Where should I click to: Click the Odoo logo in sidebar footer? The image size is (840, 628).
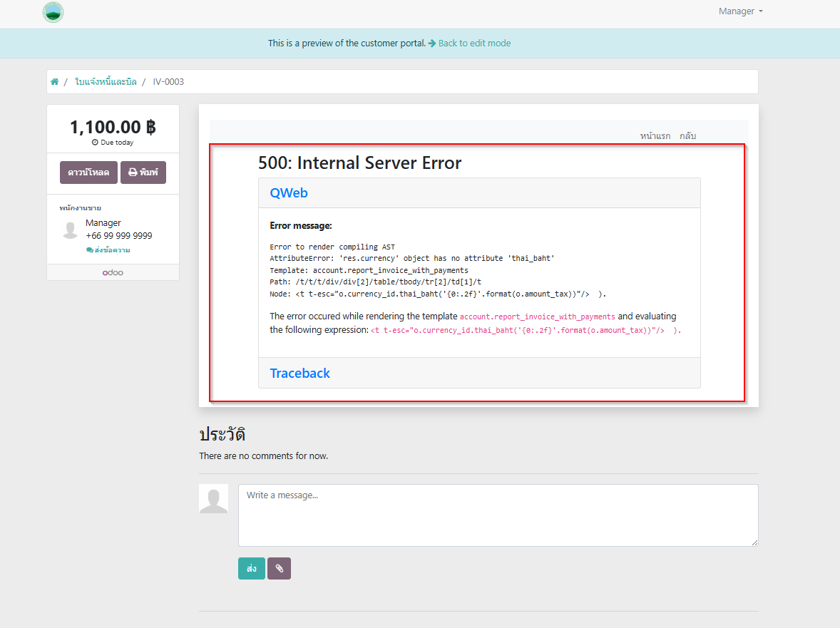tap(113, 273)
